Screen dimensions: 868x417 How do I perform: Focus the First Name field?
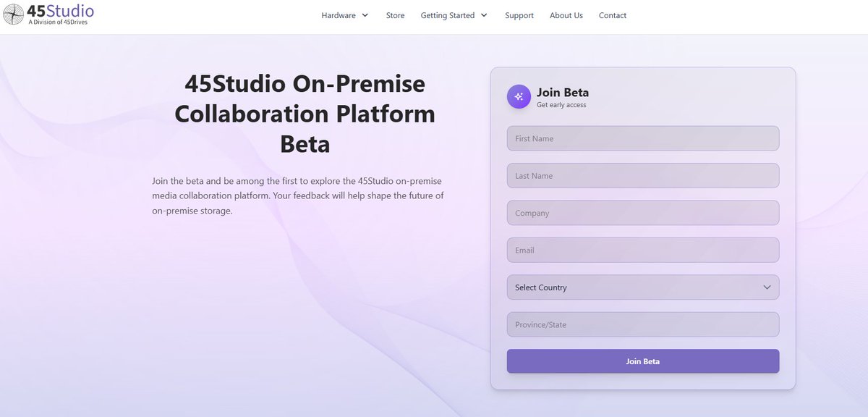click(643, 138)
